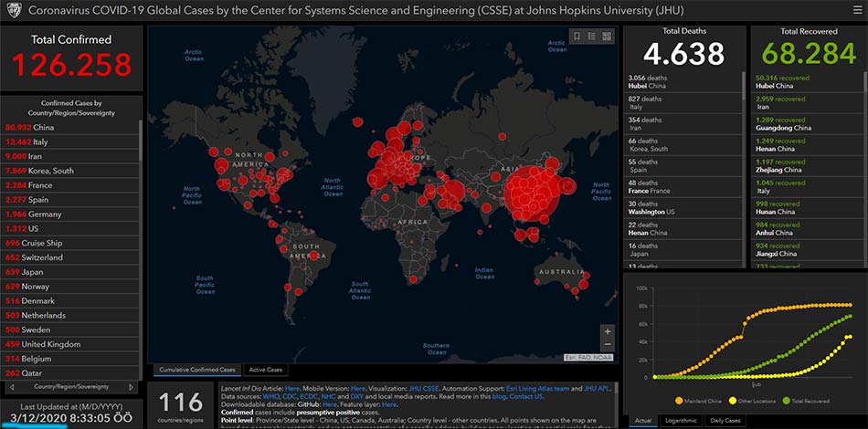Select the '1.966 Germany' row
The height and width of the screenshot is (429, 868).
69,214
